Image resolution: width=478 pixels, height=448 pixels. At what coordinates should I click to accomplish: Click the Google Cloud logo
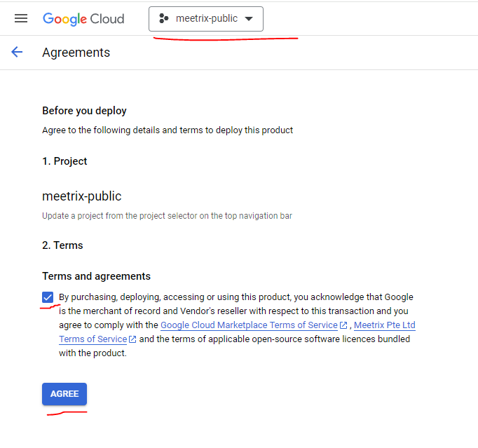(x=83, y=19)
